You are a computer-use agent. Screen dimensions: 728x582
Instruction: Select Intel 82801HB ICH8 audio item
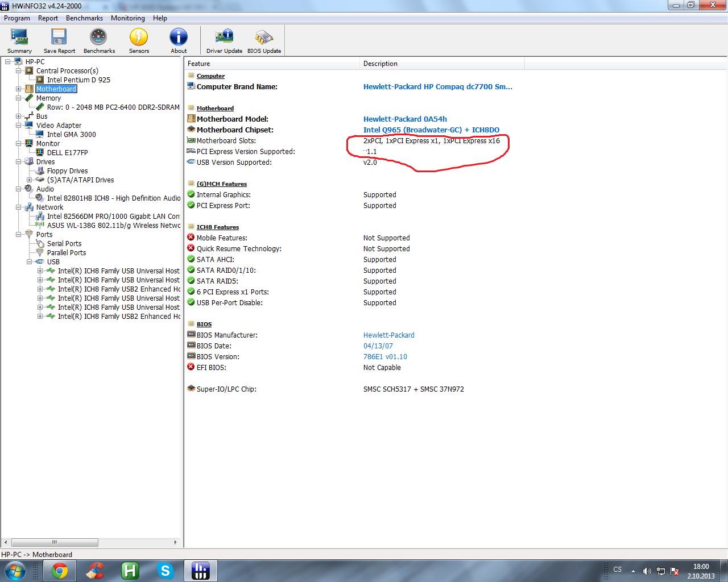point(113,198)
